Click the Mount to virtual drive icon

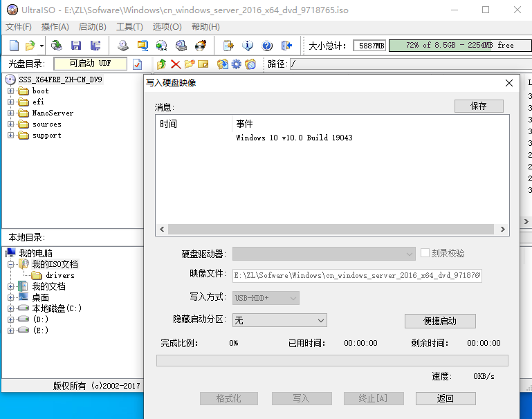click(x=181, y=46)
